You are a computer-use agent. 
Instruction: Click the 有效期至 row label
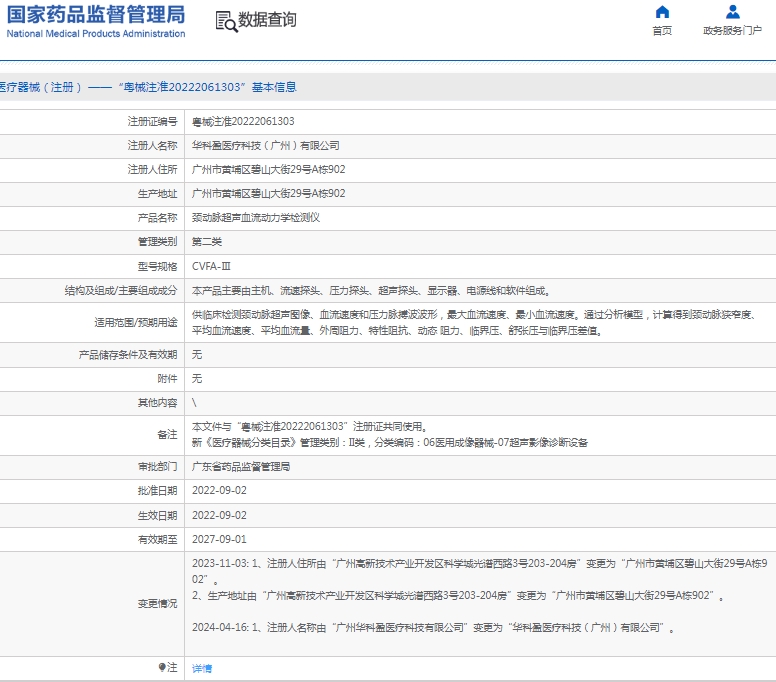coord(157,539)
